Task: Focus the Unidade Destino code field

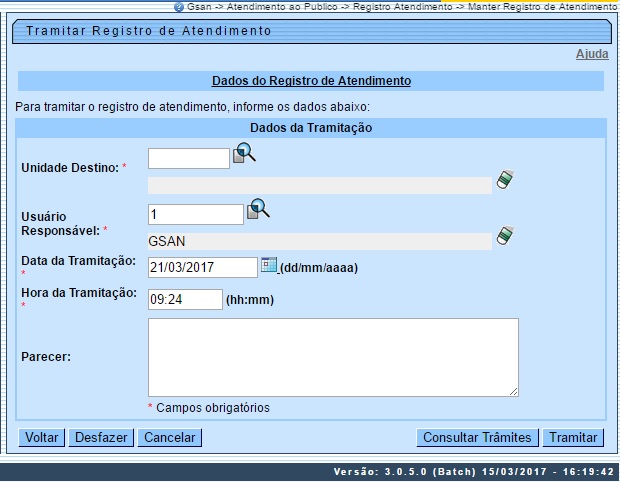Action: [x=189, y=158]
